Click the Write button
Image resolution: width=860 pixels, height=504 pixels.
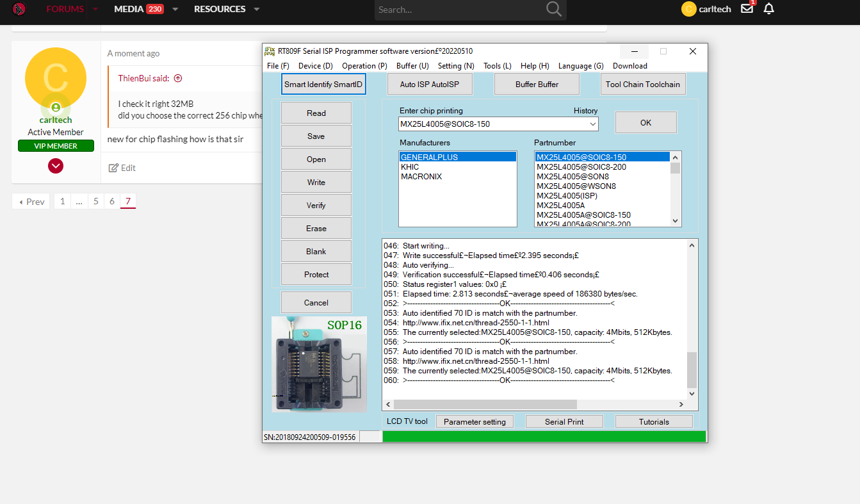click(x=316, y=182)
